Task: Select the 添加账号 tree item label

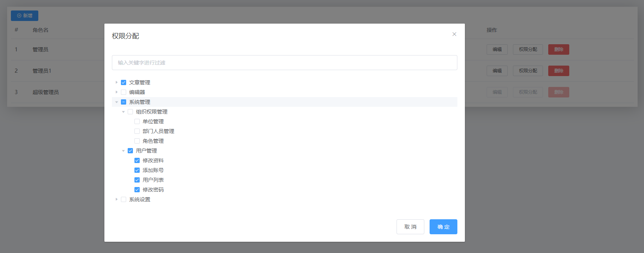Action: click(153, 170)
